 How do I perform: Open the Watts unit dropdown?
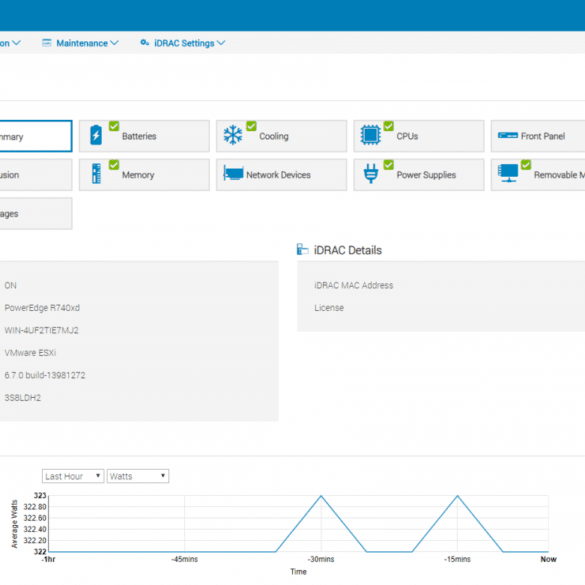[138, 476]
